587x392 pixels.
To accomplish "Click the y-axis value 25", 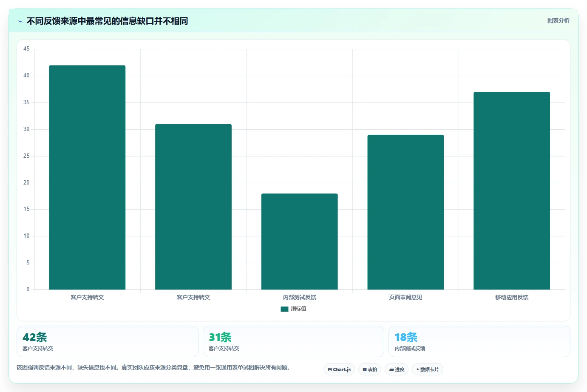I will tap(26, 156).
